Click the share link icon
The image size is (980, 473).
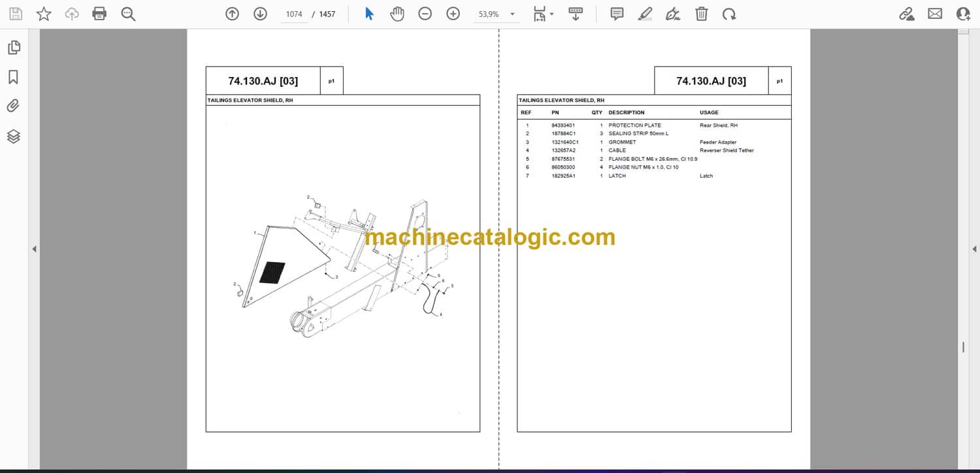pos(907,14)
